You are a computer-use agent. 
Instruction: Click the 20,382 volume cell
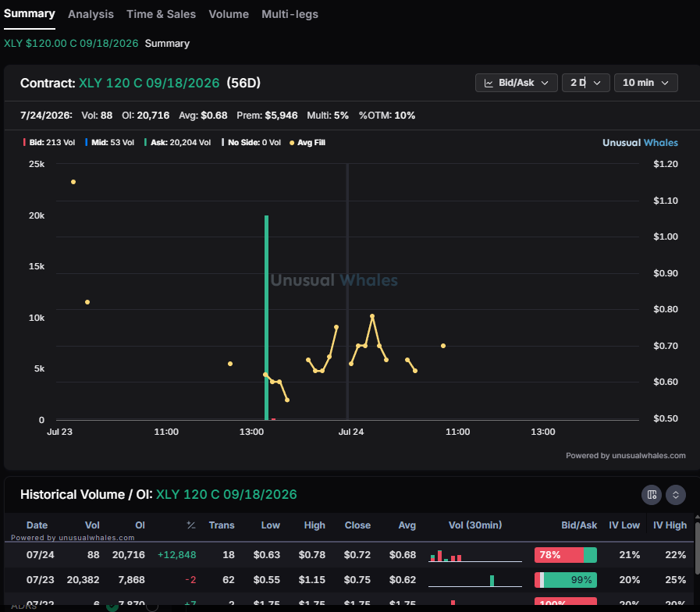pos(83,580)
